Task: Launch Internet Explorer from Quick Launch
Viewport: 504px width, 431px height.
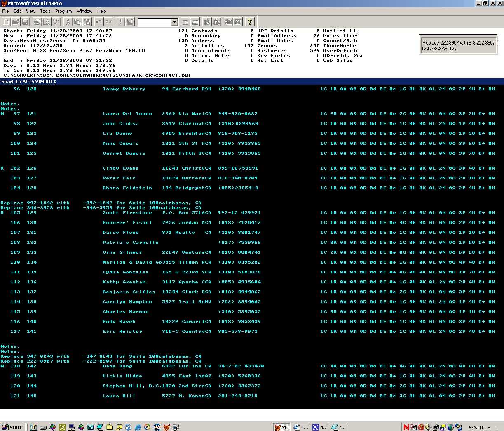Action: click(x=138, y=427)
